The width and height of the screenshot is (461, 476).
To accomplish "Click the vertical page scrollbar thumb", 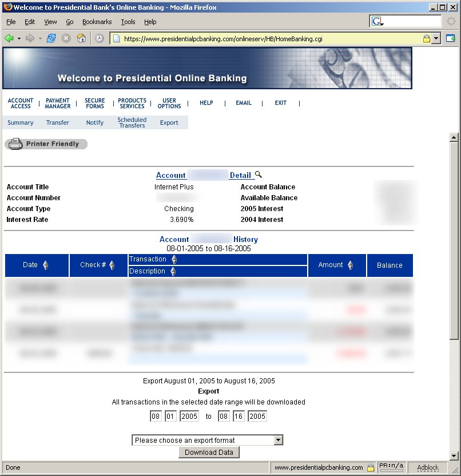I will pyautogui.click(x=454, y=240).
